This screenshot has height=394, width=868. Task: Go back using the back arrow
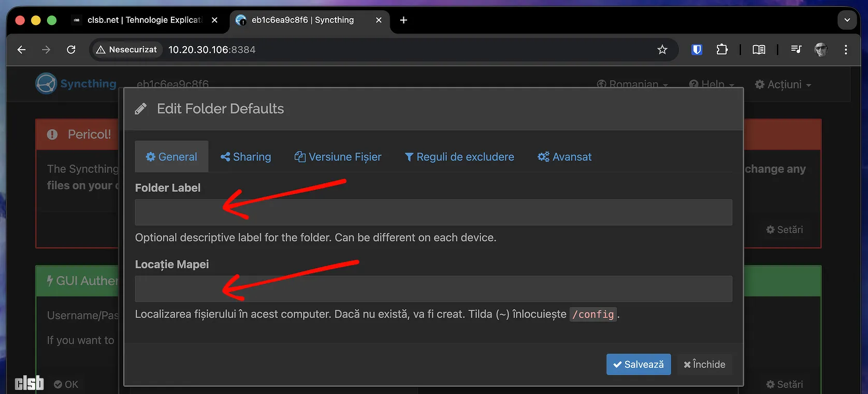pyautogui.click(x=21, y=50)
